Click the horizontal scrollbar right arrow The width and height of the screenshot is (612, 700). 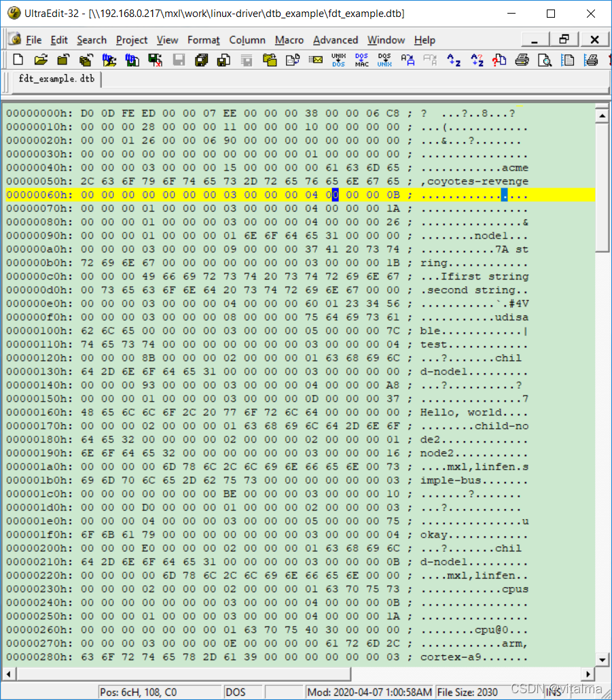click(x=588, y=673)
